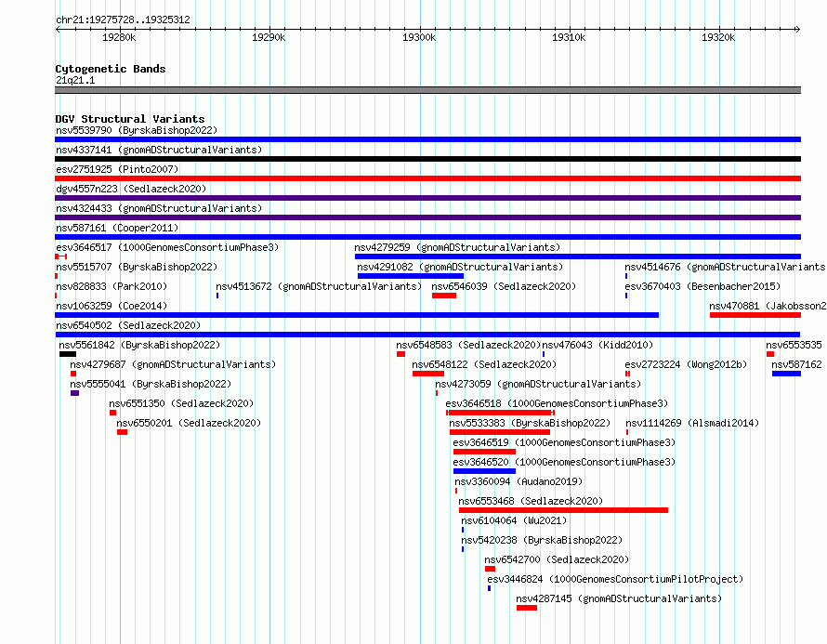This screenshot has width=827, height=644.
Task: Select the red nsv6548122 Sedlazeck2020 bar
Action: pos(428,374)
